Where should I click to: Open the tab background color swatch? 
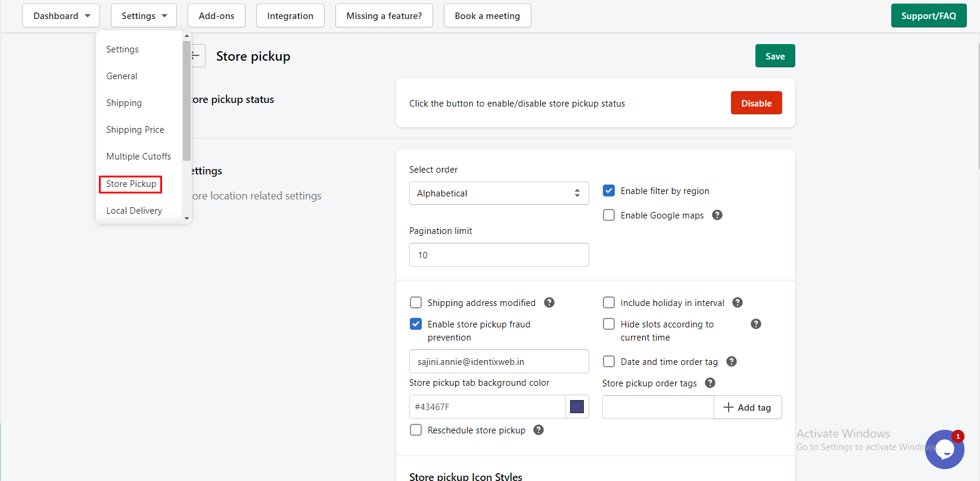(577, 407)
